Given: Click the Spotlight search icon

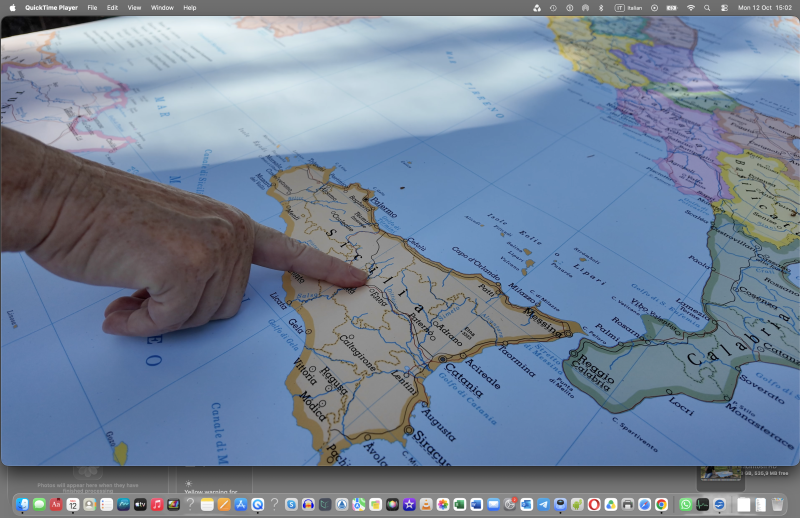Looking at the screenshot, I should click(x=707, y=8).
